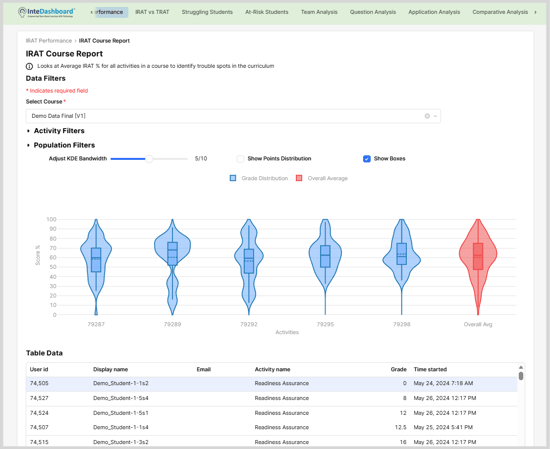Sort by the Time started column header

point(430,369)
